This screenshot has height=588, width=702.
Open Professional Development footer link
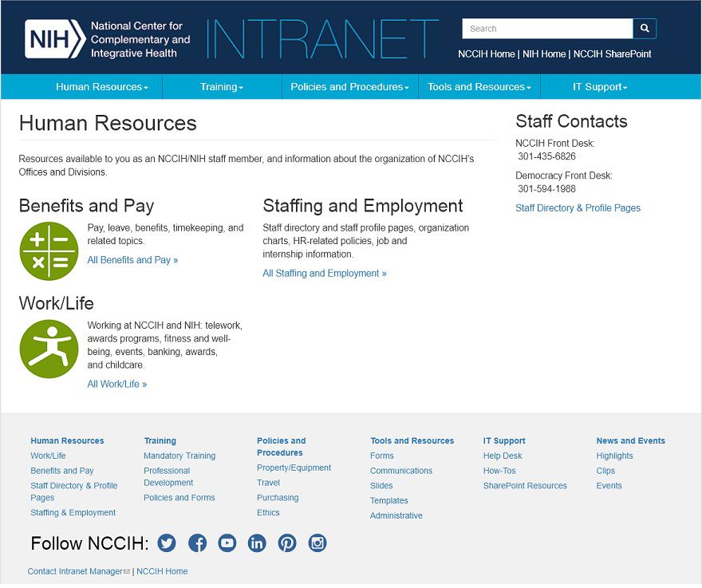click(168, 476)
